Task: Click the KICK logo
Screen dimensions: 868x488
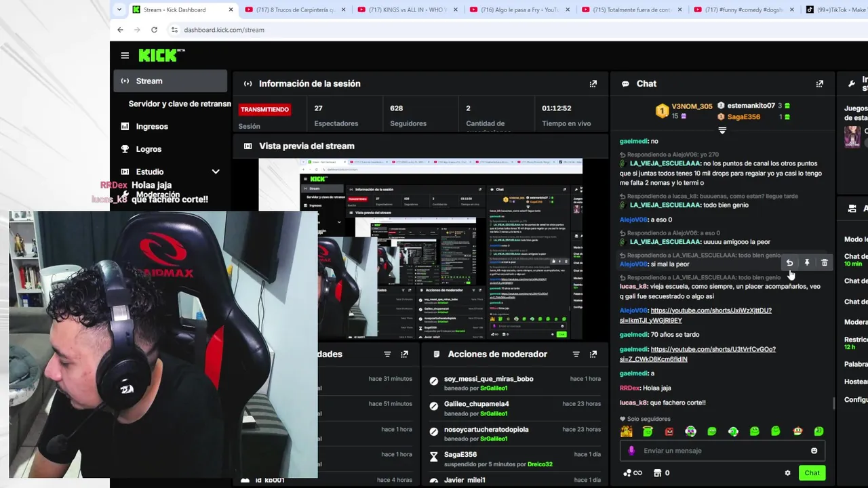Action: [x=161, y=55]
